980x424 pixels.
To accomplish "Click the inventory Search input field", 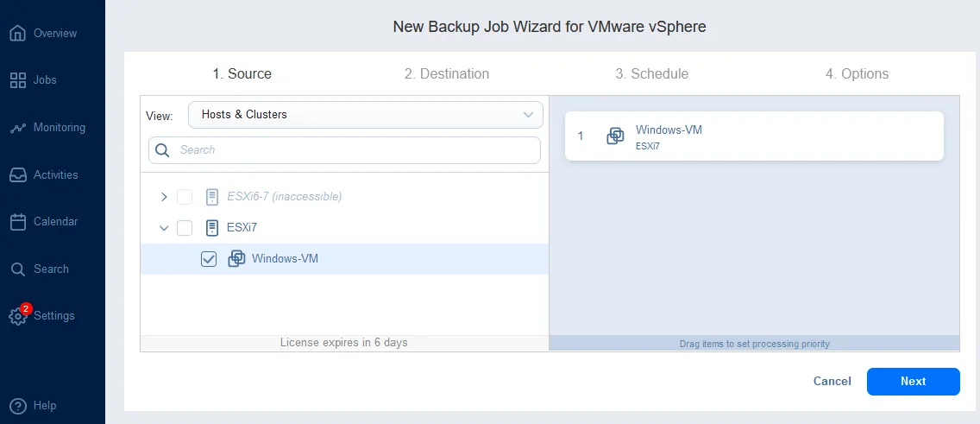I will point(354,150).
